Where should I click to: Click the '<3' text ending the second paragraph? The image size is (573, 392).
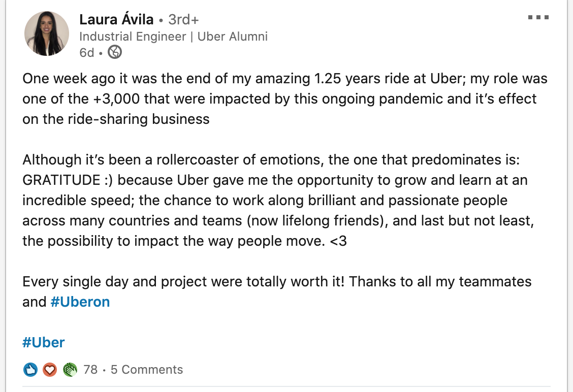pyautogui.click(x=338, y=241)
